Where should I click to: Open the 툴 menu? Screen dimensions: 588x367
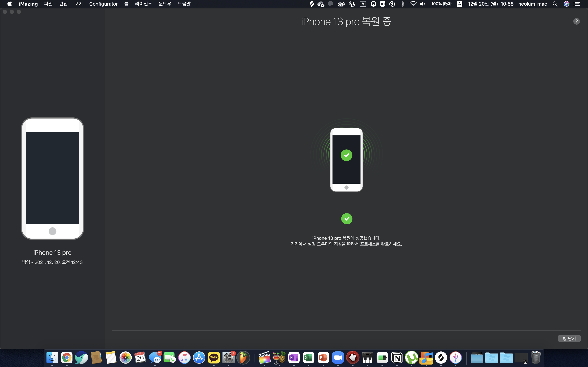[126, 4]
